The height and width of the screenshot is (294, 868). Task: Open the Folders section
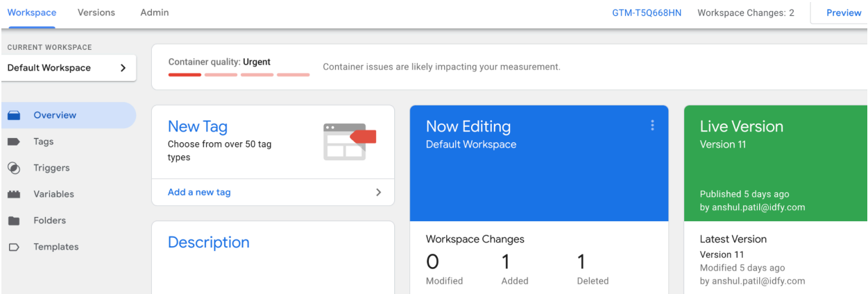pyautogui.click(x=69, y=221)
